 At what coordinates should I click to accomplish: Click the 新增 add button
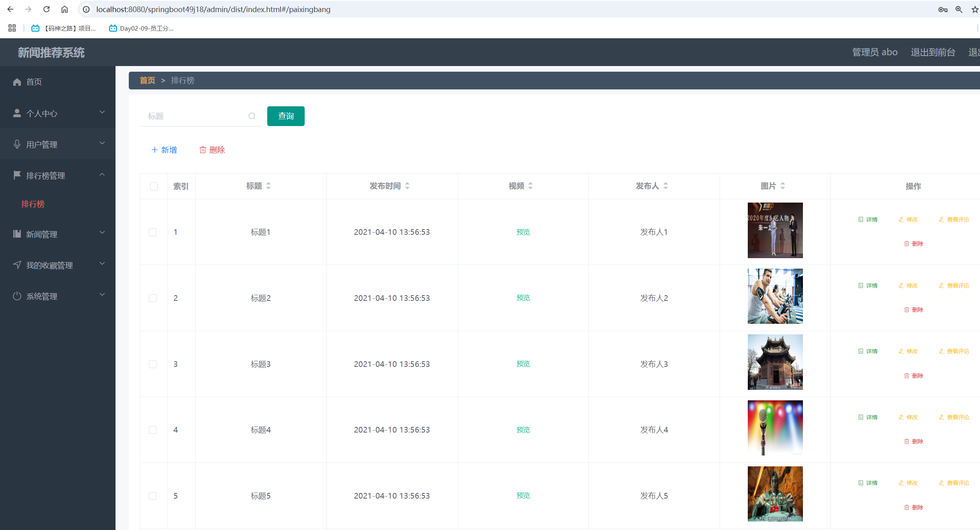tap(164, 150)
